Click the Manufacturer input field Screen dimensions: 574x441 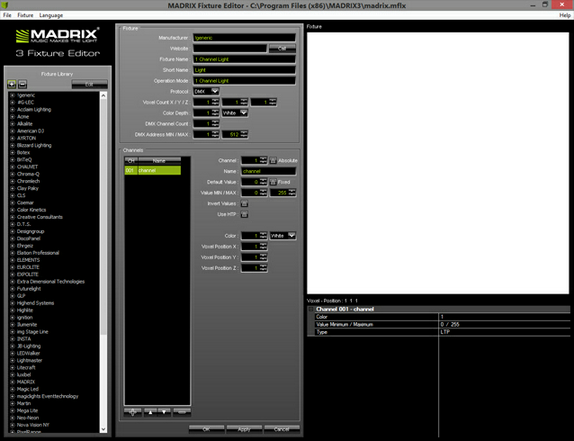[x=244, y=38]
